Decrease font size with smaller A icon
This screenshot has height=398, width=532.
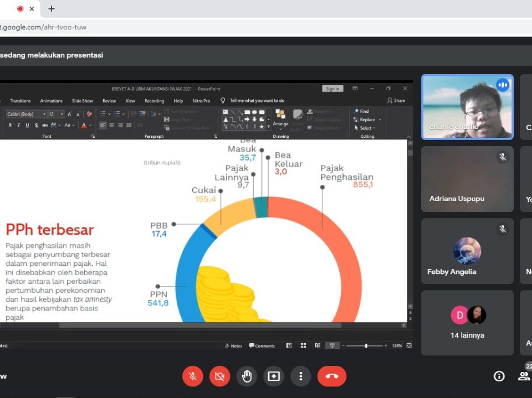click(x=78, y=114)
